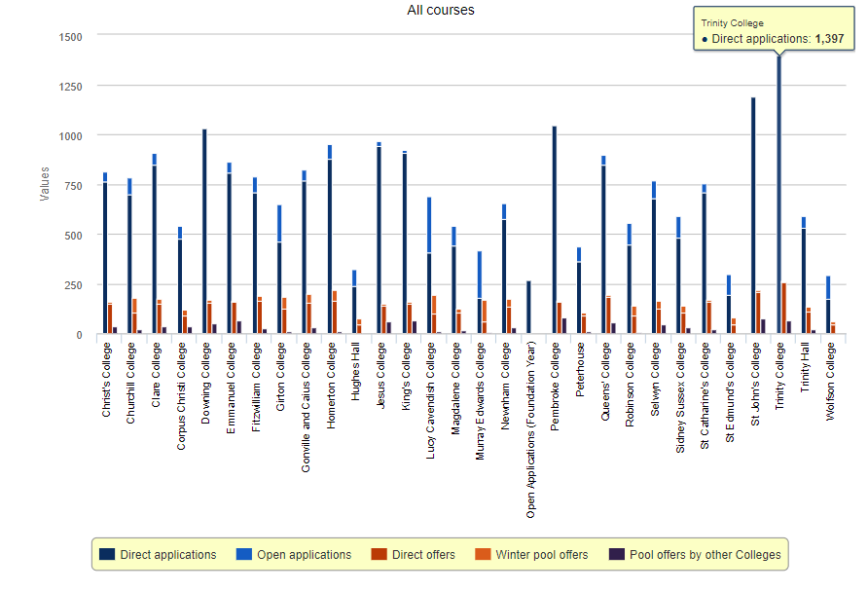The width and height of the screenshot is (868, 591).
Task: Click the Pembroke College axis label
Action: point(556,387)
